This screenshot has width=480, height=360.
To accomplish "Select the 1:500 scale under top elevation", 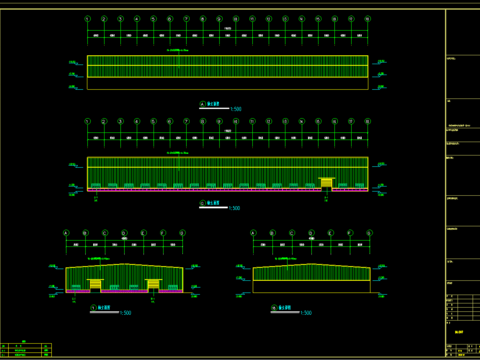I will [x=236, y=109].
